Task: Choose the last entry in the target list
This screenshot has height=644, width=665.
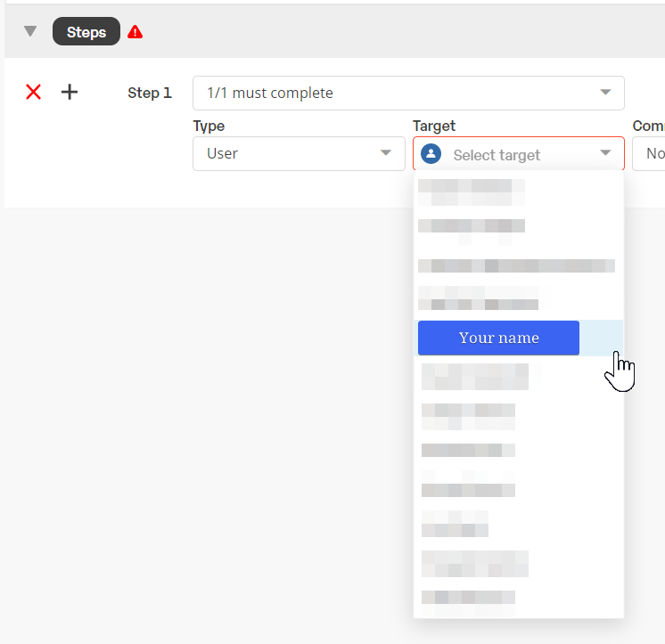Action: coord(468,597)
